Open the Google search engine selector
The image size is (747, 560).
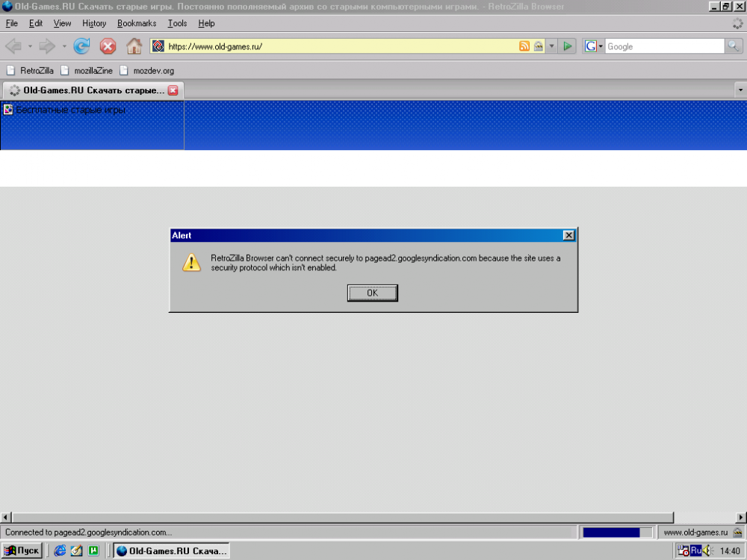(x=594, y=46)
